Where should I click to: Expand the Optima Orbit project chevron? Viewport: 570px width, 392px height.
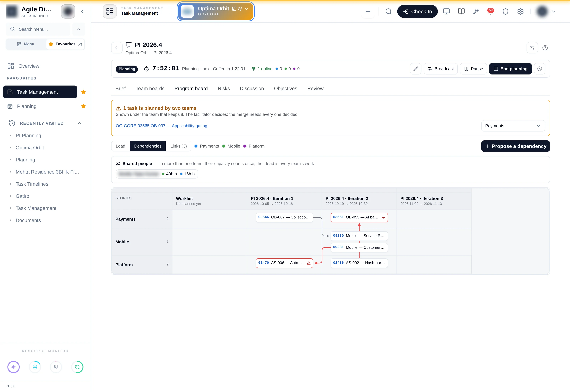click(247, 9)
